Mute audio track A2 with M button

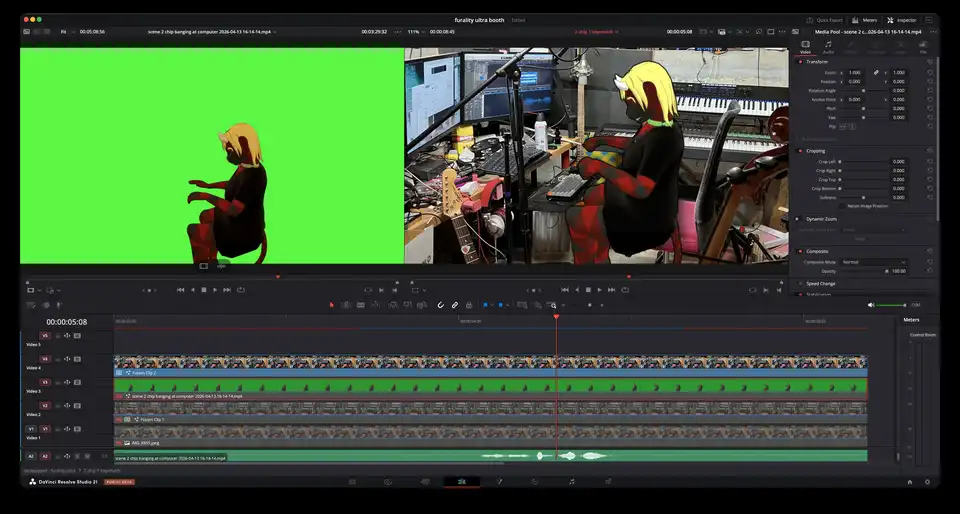(x=87, y=456)
